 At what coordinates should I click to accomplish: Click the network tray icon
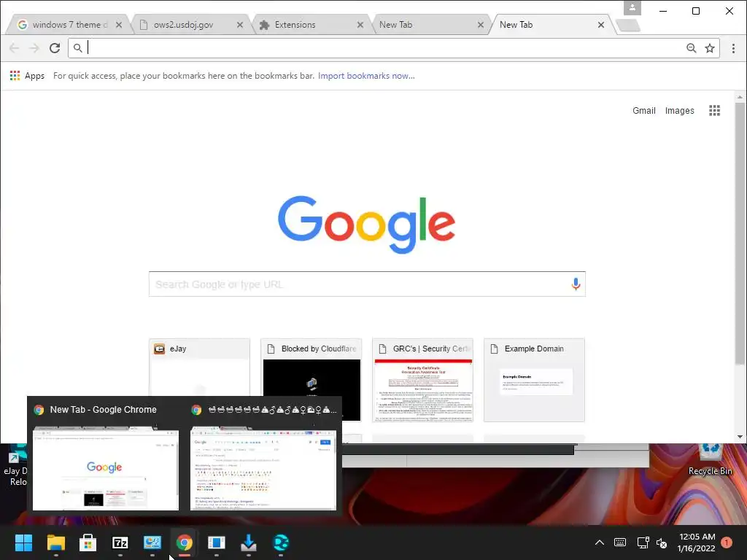coord(643,542)
